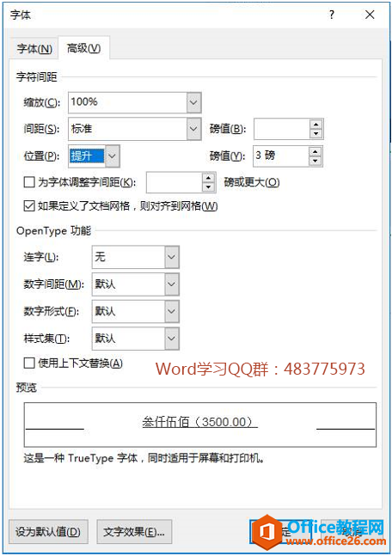The width and height of the screenshot is (392, 556).
Task: Expand the 样式集(T) dropdown
Action: pos(136,339)
